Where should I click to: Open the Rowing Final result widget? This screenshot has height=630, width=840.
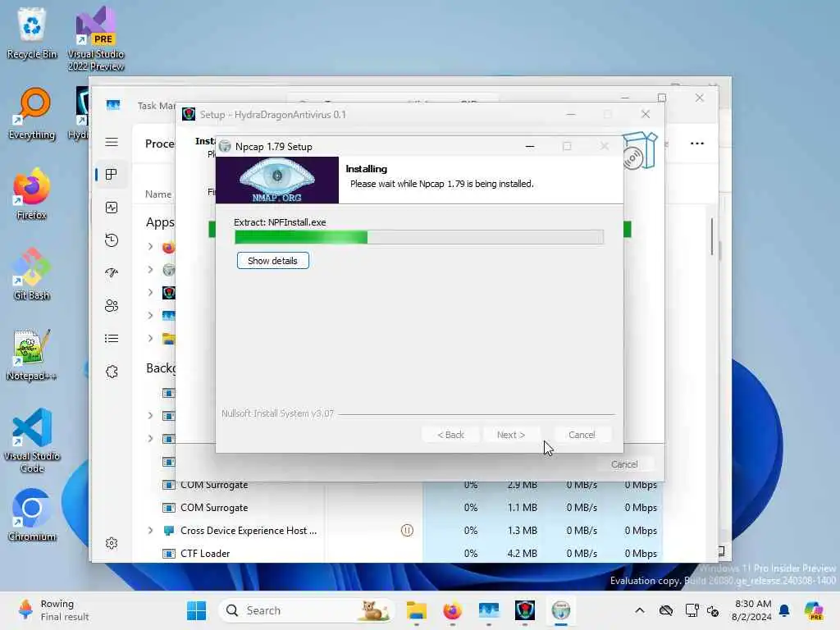(53, 610)
